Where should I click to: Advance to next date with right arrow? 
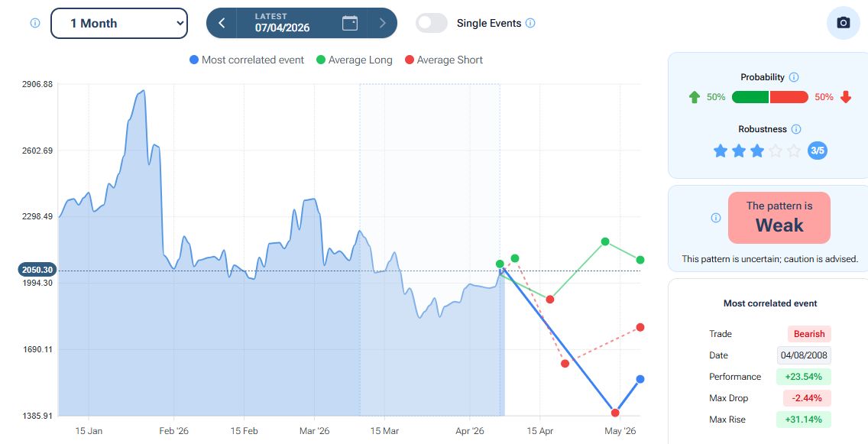tap(383, 23)
